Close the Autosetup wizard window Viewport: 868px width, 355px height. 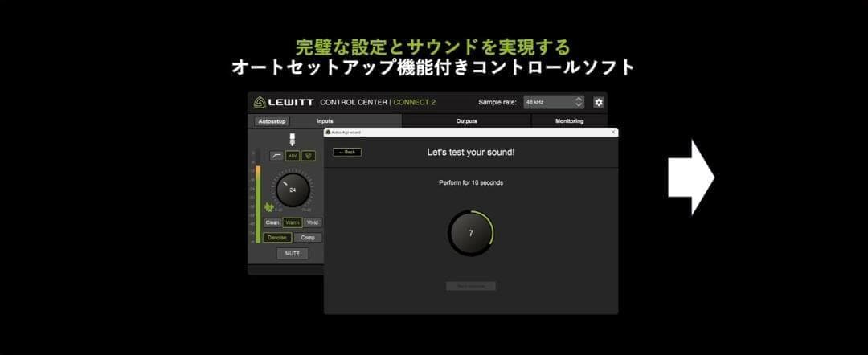[612, 133]
